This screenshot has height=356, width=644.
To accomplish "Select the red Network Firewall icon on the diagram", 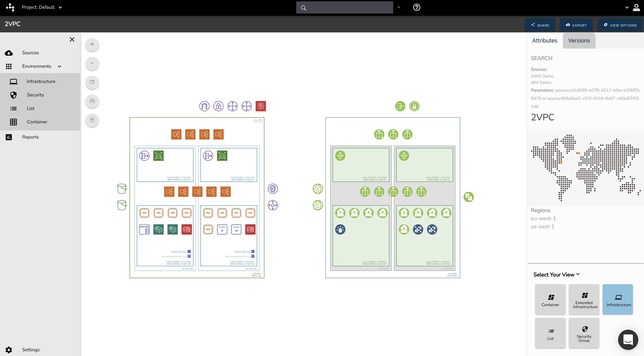I will (261, 106).
